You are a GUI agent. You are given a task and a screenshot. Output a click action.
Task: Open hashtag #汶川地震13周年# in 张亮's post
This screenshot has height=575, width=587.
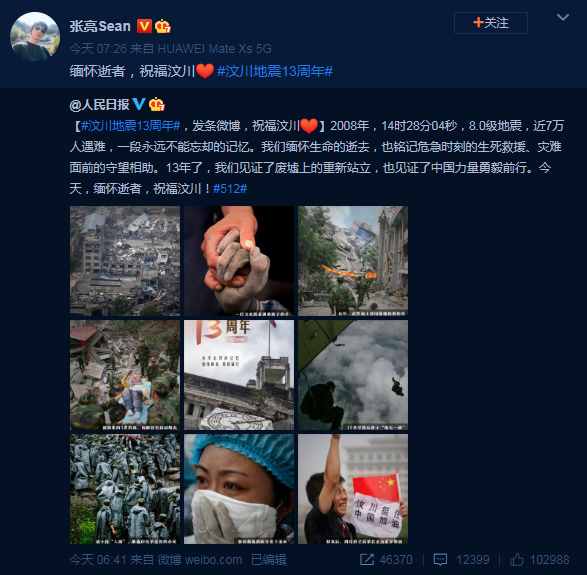(275, 71)
